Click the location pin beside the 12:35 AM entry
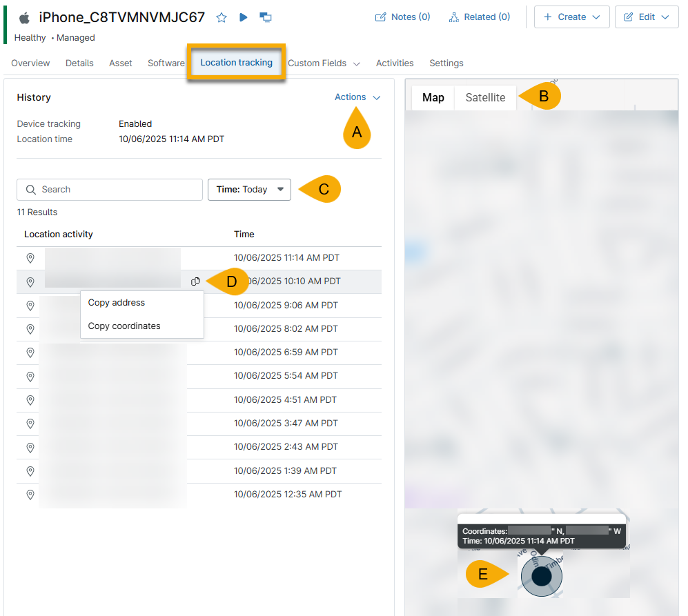Screen dimensions: 688x616 pyautogui.click(x=30, y=495)
